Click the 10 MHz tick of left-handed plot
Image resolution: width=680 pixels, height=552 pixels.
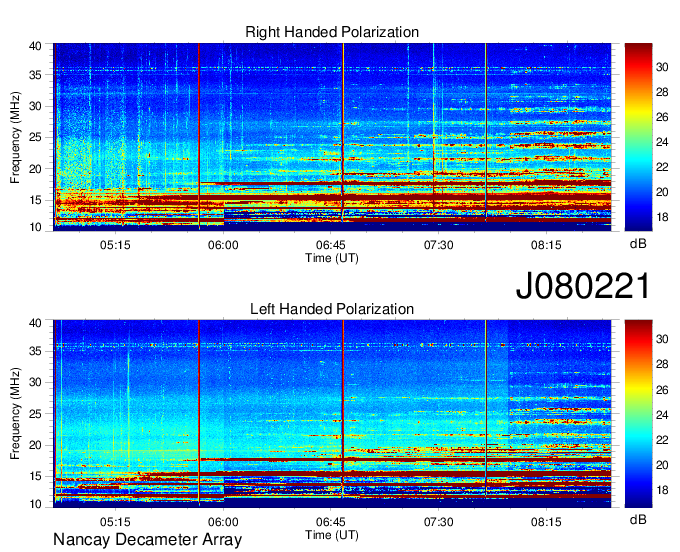35,504
